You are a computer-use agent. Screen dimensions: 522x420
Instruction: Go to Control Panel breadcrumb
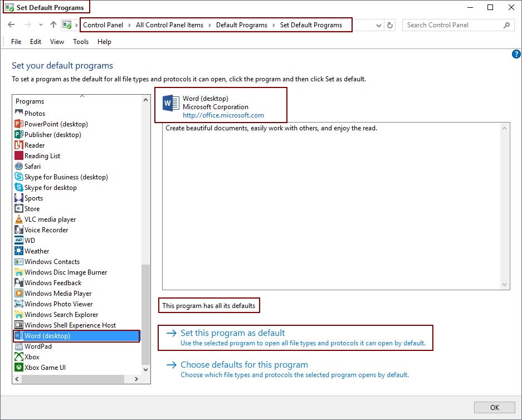[103, 25]
